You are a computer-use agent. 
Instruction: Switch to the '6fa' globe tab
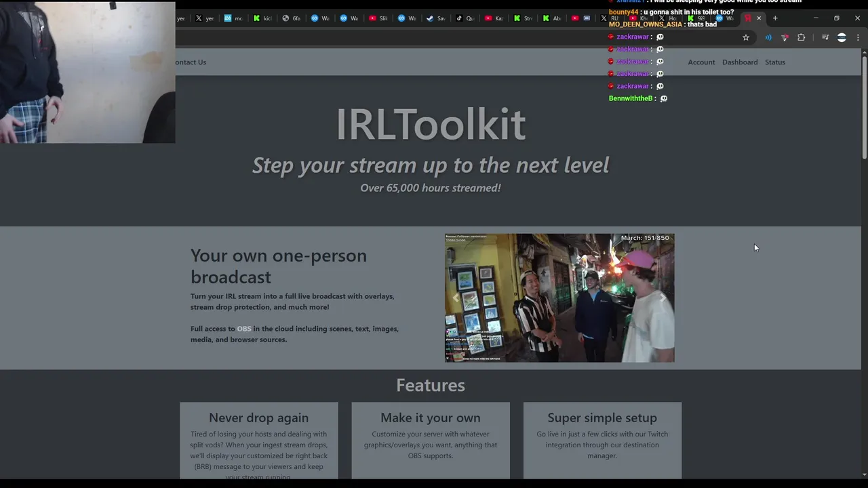tap(292, 18)
